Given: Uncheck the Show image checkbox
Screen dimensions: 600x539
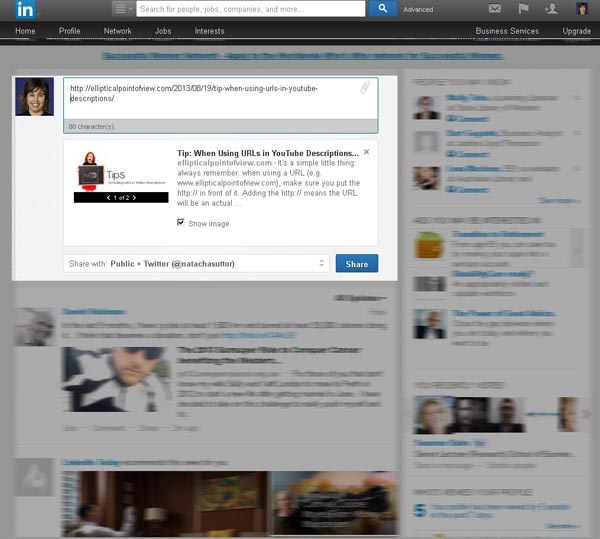Looking at the screenshot, I should (x=181, y=222).
